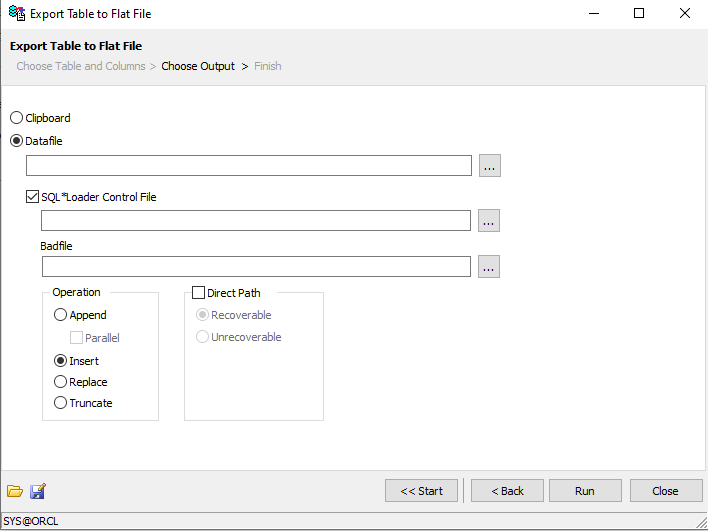
Task: Select the Finish breadcrumb step
Action: pos(268,66)
